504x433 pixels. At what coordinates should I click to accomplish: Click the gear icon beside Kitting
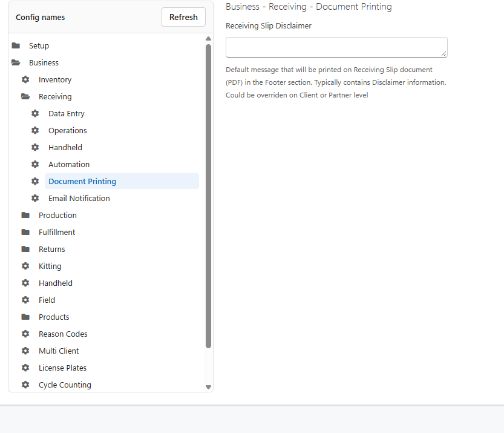click(x=25, y=266)
